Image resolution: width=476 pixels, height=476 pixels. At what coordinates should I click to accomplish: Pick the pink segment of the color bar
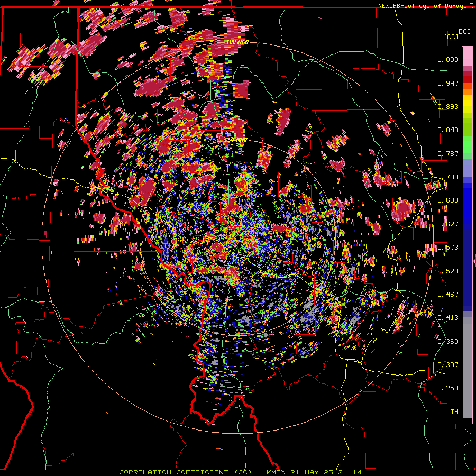click(467, 56)
